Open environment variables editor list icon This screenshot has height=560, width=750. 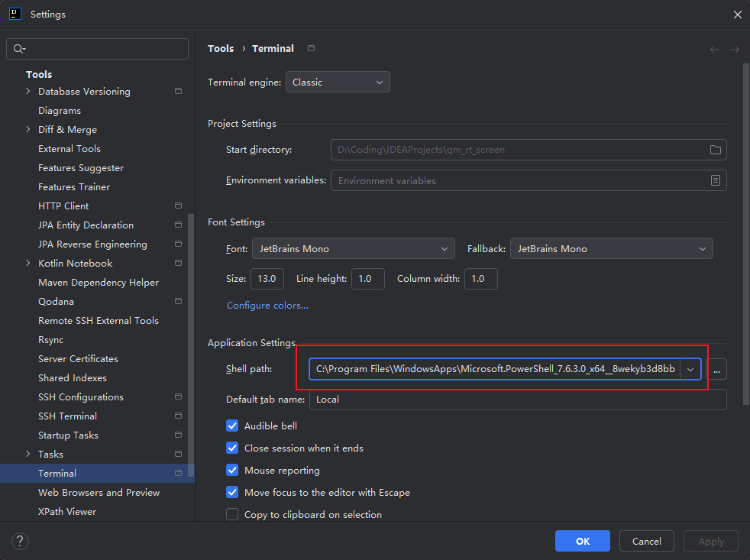click(x=716, y=180)
